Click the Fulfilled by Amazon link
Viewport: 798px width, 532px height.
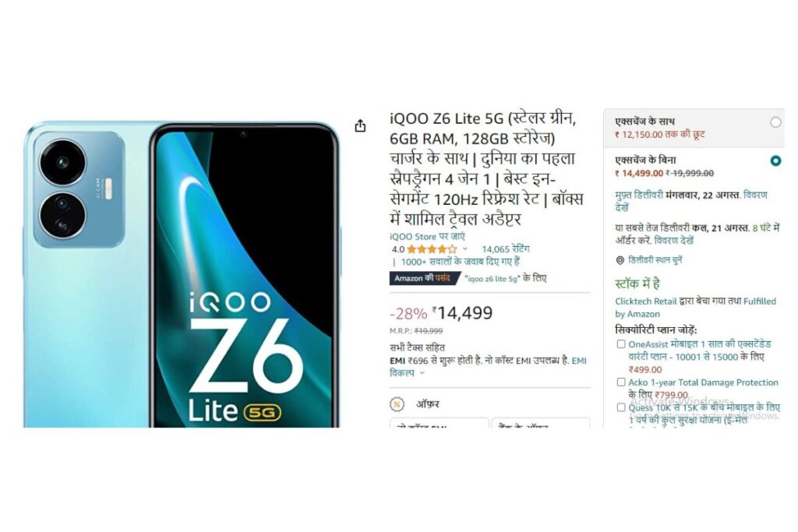695,308
